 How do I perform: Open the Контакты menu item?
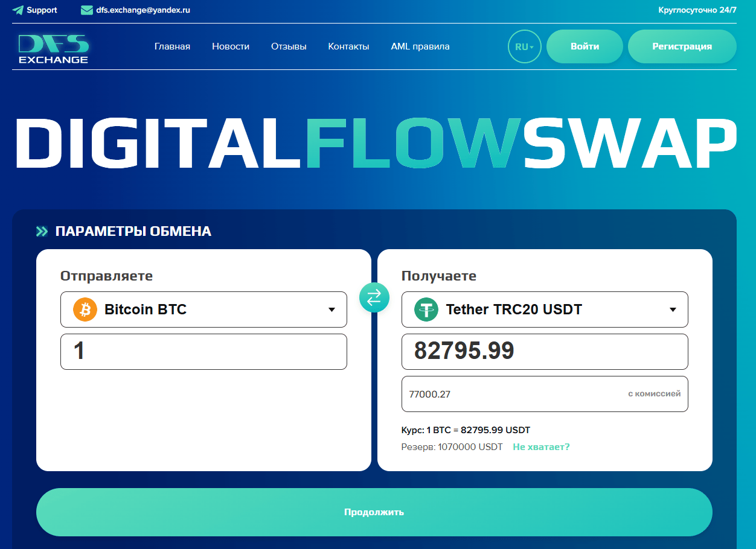pos(348,46)
